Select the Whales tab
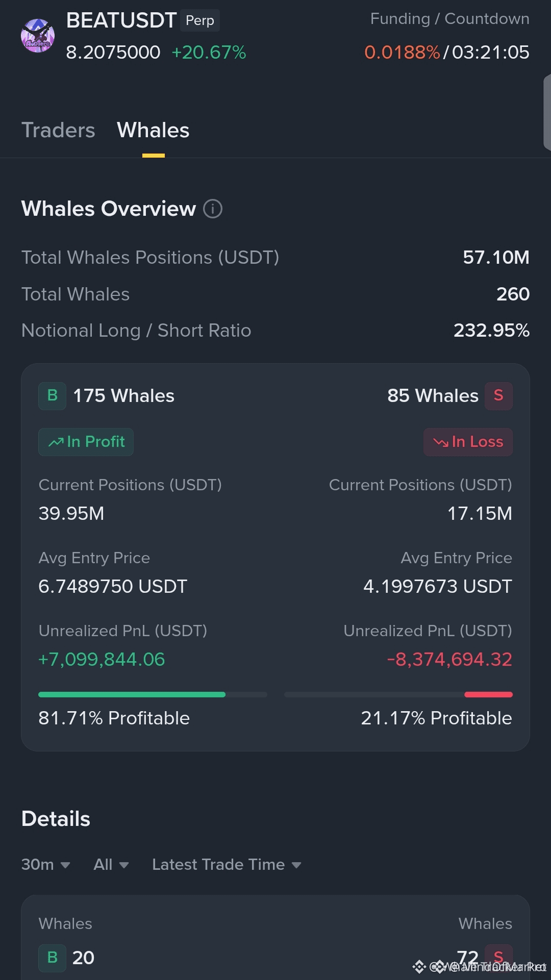Image resolution: width=551 pixels, height=980 pixels. coord(153,131)
